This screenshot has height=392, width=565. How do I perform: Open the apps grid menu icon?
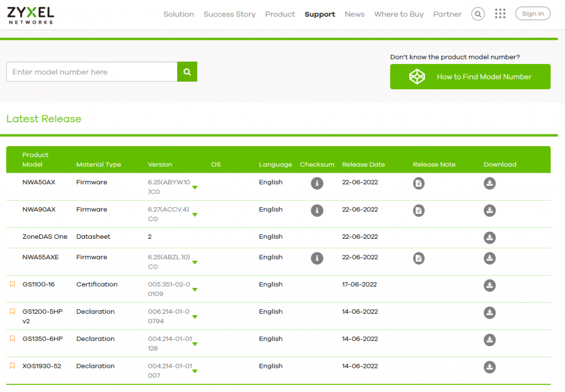(x=500, y=14)
